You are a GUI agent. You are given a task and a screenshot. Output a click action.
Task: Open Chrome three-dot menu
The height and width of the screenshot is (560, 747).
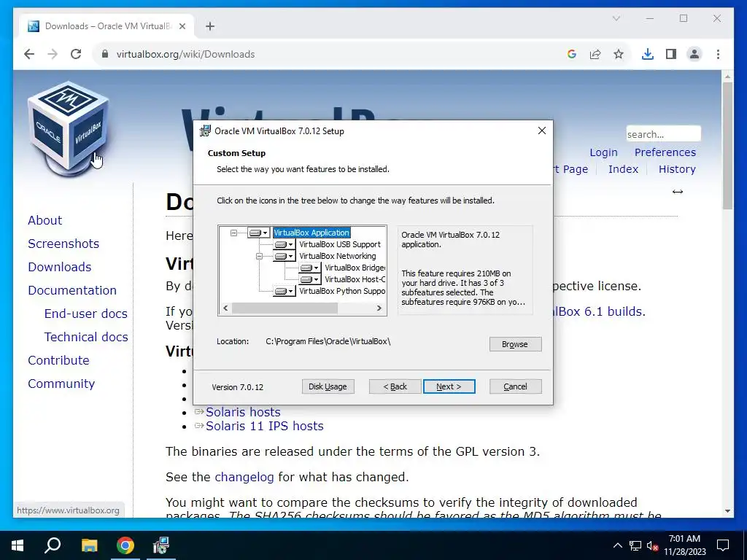point(718,54)
